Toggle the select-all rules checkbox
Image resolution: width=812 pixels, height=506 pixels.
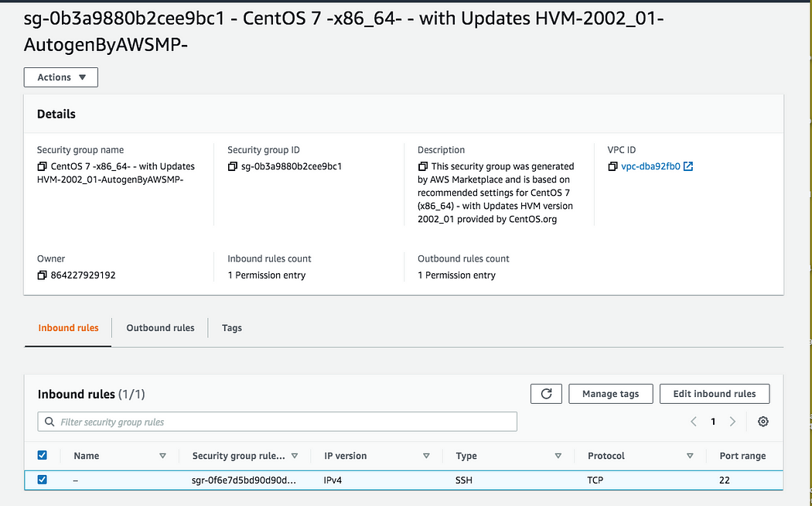pos(43,456)
